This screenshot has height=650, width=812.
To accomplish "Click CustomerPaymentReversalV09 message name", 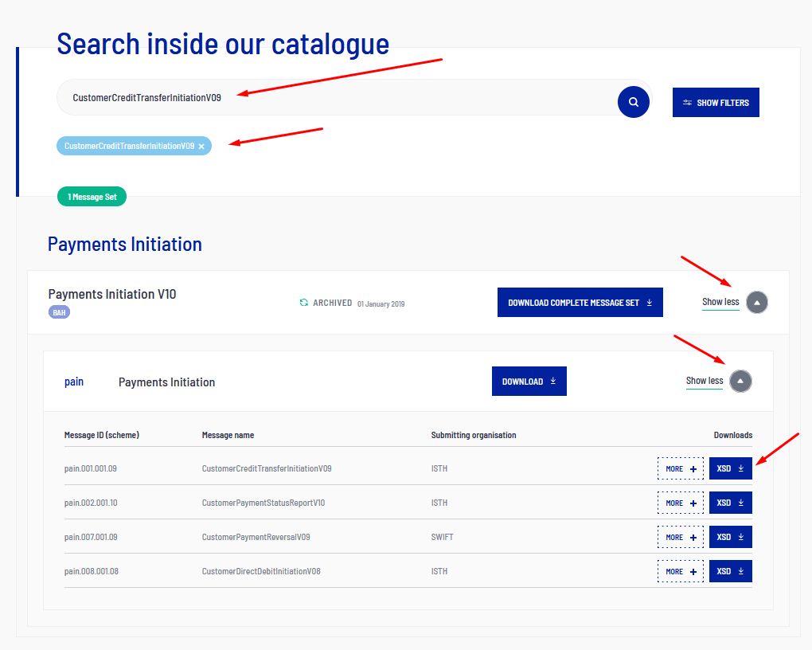I will click(256, 537).
